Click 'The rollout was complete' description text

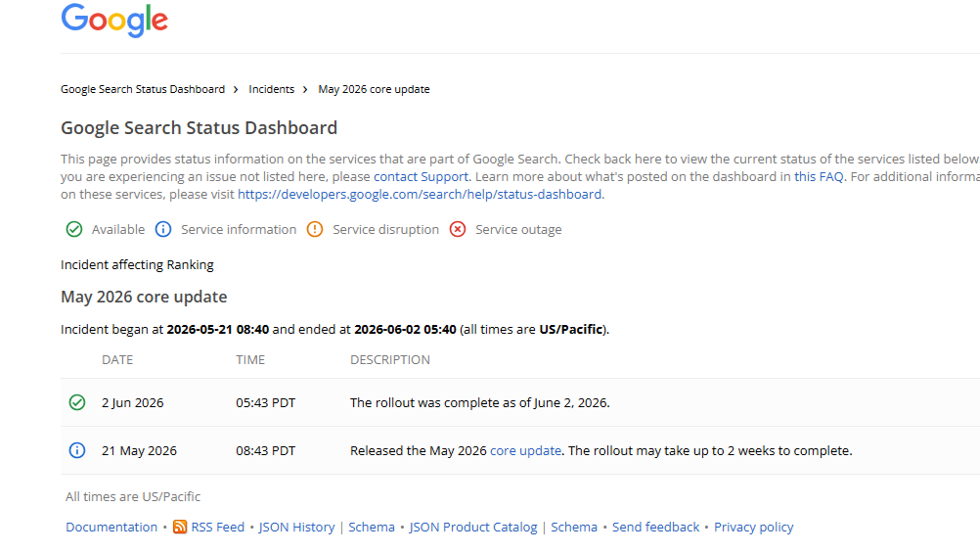480,402
